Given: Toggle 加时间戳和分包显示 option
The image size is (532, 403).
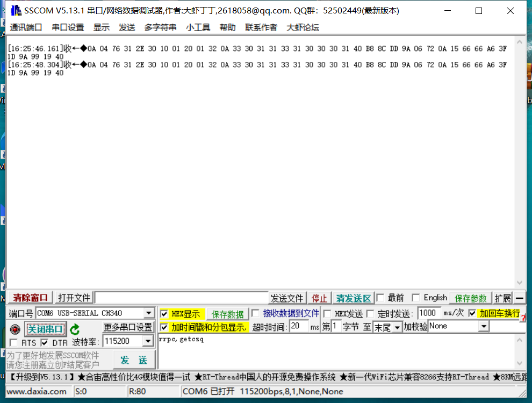Looking at the screenshot, I should pyautogui.click(x=164, y=326).
